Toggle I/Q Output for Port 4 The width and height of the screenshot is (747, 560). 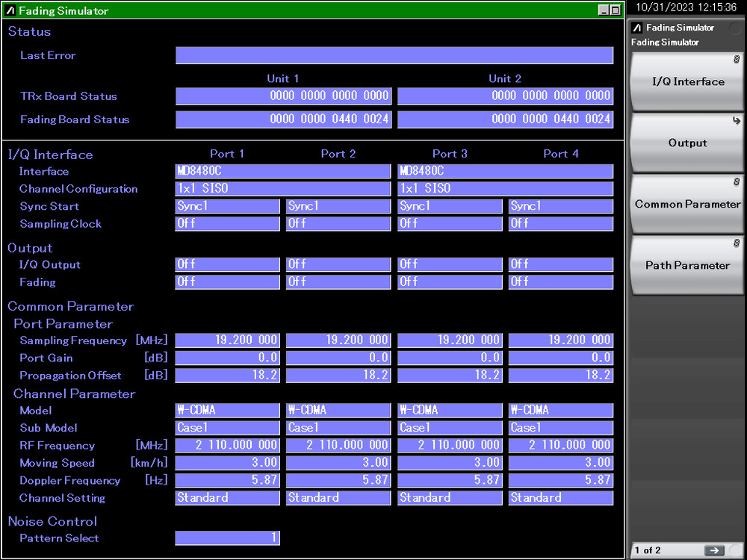point(561,265)
